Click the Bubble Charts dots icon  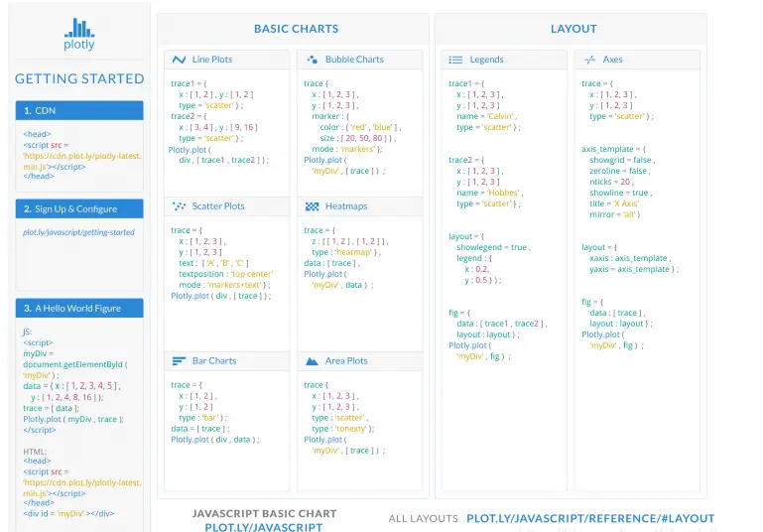coord(313,60)
